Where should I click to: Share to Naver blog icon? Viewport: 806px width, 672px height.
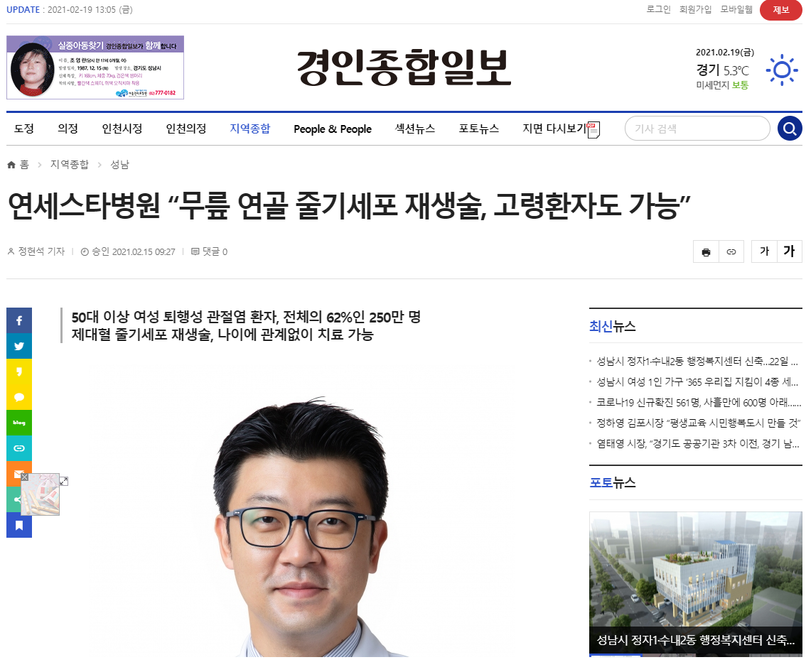click(19, 423)
